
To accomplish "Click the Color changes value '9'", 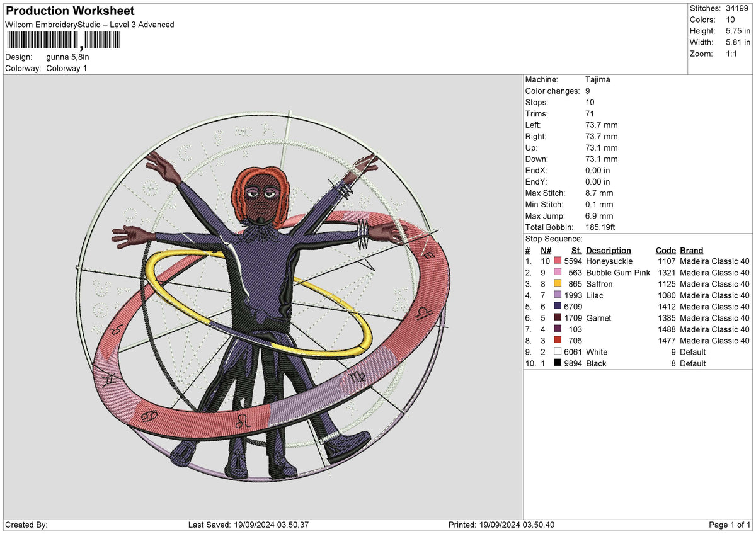I will coord(588,91).
